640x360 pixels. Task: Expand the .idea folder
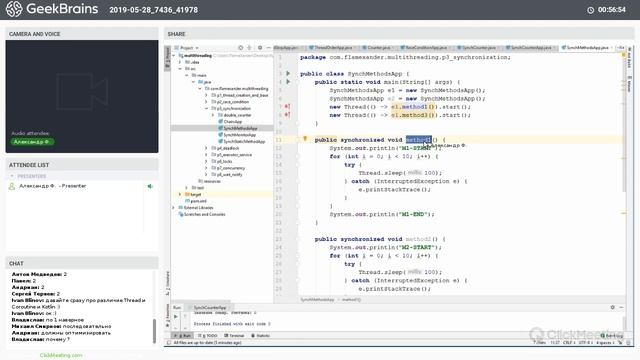point(180,62)
